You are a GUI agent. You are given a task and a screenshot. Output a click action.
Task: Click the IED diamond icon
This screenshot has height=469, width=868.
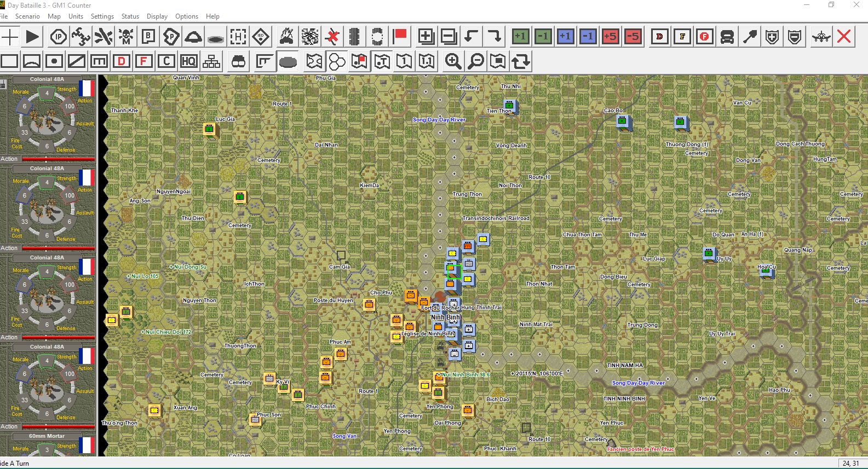point(261,37)
